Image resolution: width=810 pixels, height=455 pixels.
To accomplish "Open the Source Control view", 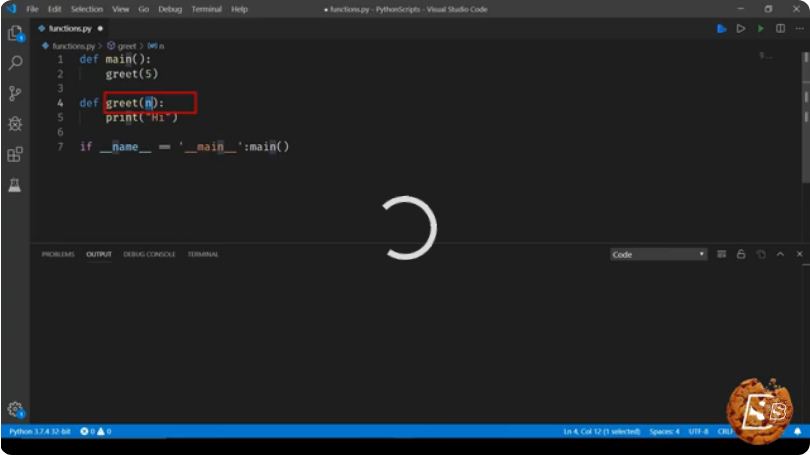I will 15,93.
